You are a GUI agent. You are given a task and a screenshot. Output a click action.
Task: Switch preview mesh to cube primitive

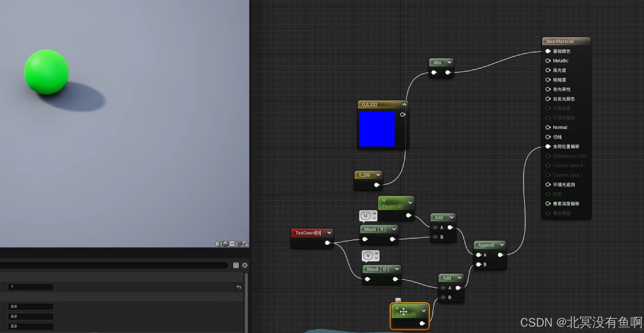pos(239,244)
